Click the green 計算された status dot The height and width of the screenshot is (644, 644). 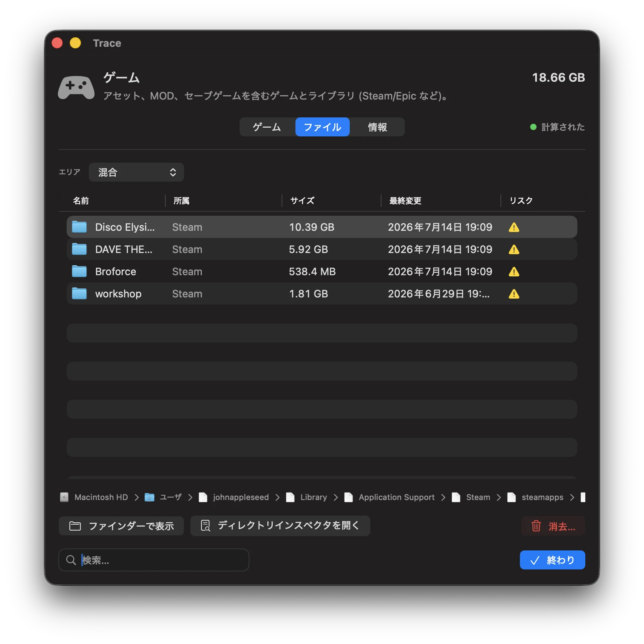click(x=533, y=127)
